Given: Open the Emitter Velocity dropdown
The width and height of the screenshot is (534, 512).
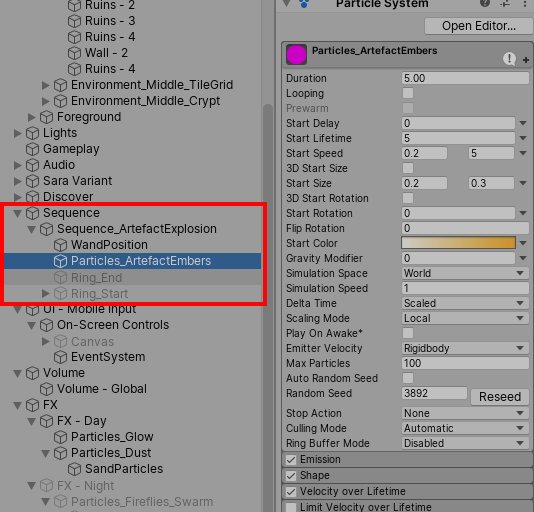Looking at the screenshot, I should click(x=465, y=348).
